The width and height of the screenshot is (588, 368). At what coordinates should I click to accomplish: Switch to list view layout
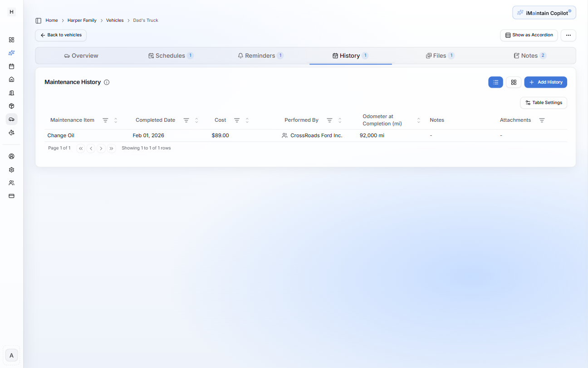(495, 82)
